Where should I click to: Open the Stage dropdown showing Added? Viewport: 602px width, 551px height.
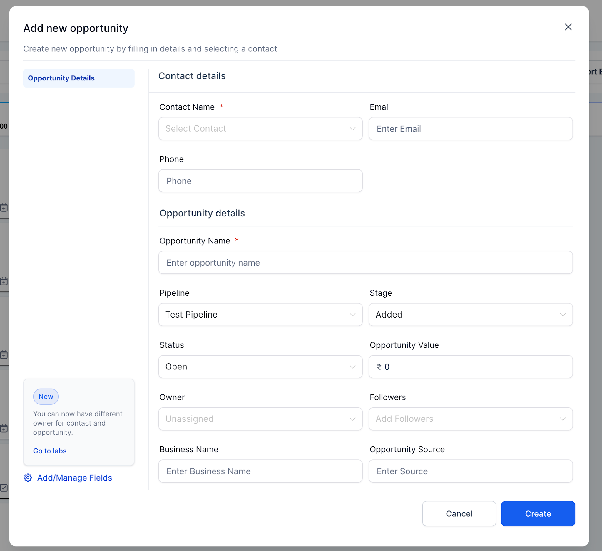470,315
